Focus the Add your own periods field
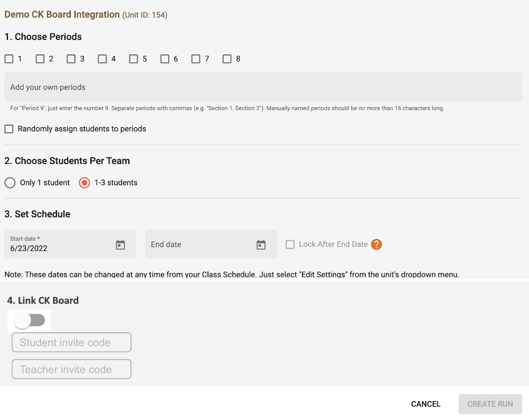This screenshot has height=420, width=529. (263, 87)
